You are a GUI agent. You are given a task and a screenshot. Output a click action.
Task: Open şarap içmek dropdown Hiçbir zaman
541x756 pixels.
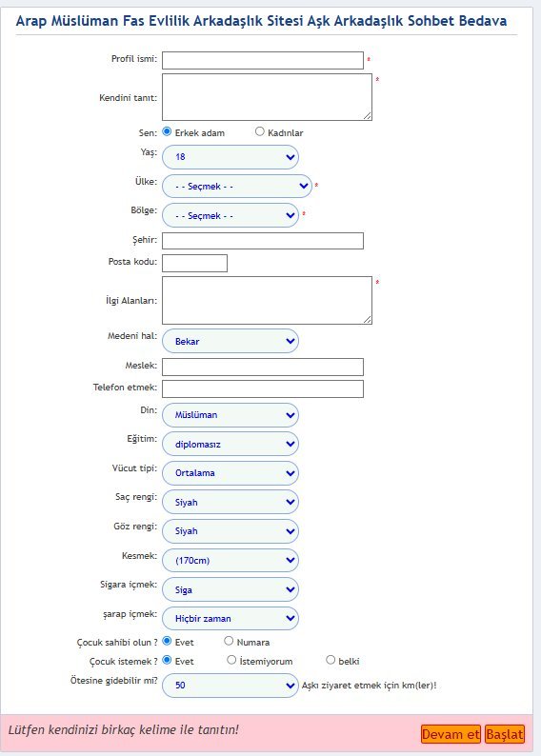pyautogui.click(x=230, y=619)
